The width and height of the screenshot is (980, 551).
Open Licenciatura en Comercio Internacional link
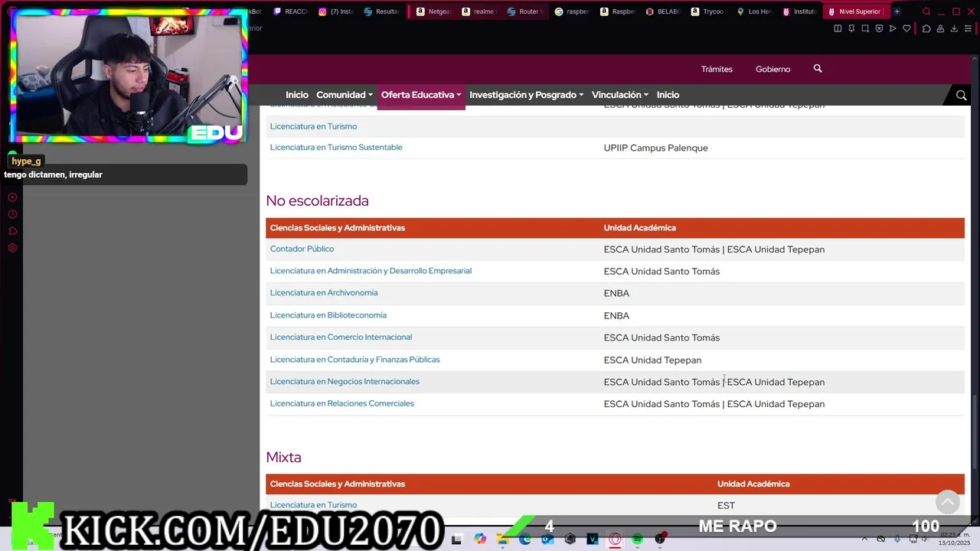341,337
